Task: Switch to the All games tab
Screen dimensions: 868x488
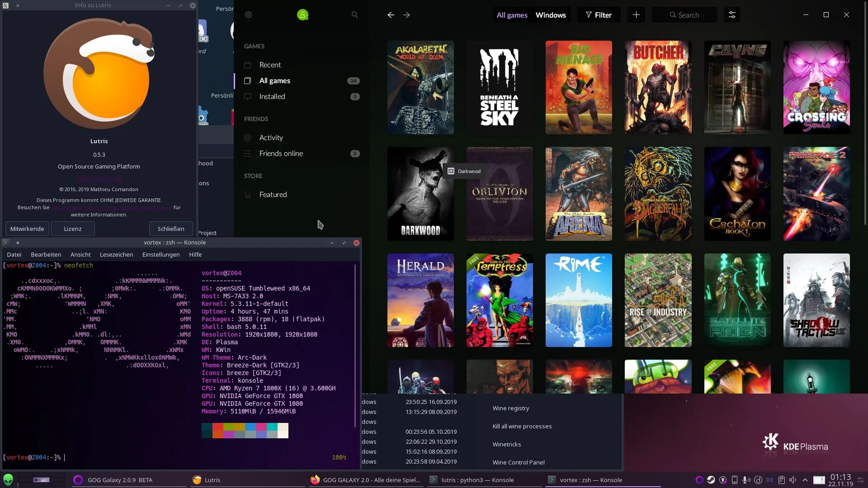Action: [x=512, y=15]
